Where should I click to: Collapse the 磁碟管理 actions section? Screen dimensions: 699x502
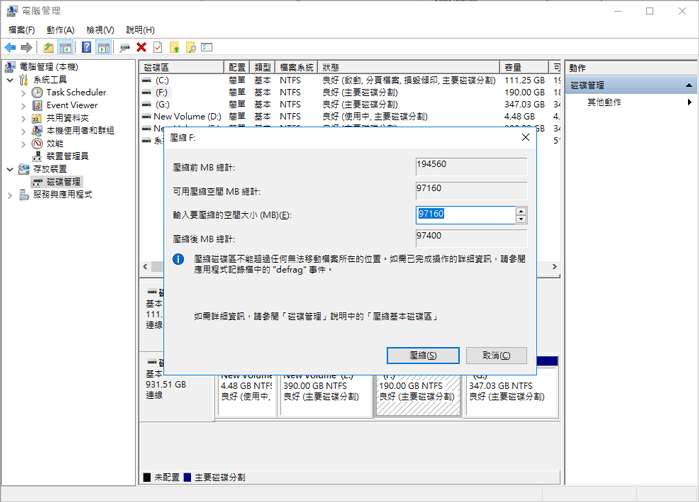tap(689, 85)
